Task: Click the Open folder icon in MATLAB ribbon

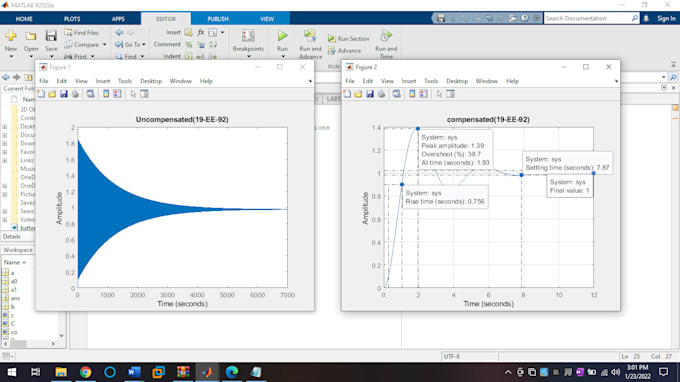Action: coord(31,36)
